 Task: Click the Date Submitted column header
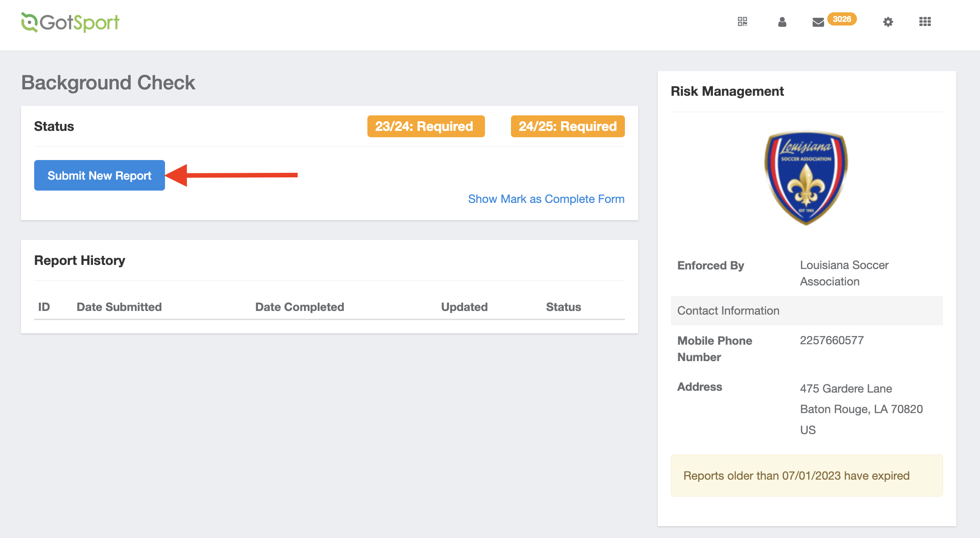tap(119, 307)
